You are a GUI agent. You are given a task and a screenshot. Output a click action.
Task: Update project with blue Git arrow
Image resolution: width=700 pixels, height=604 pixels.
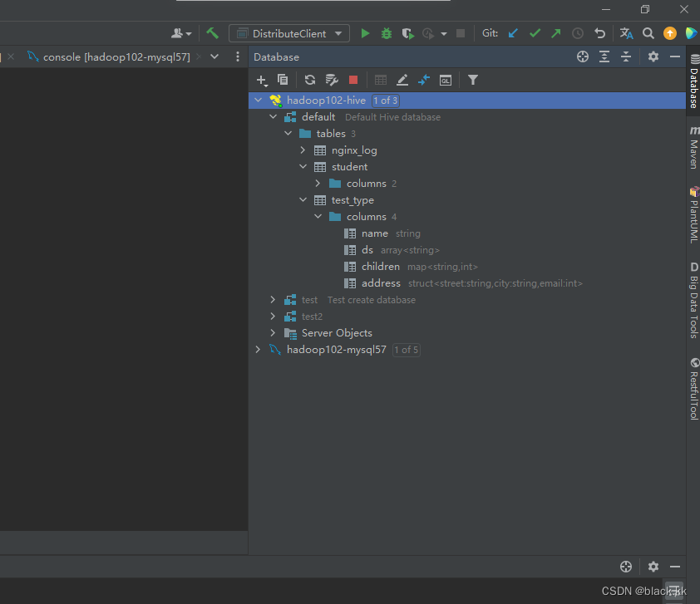[x=513, y=33]
